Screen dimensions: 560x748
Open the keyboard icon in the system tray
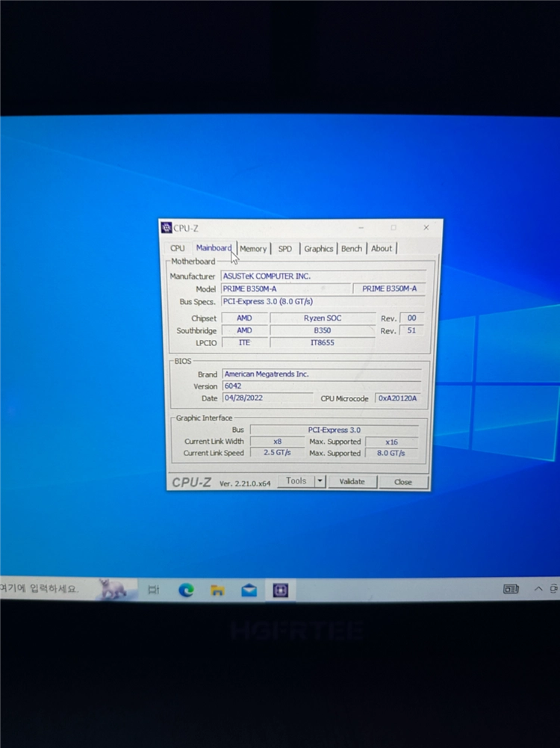coord(511,589)
